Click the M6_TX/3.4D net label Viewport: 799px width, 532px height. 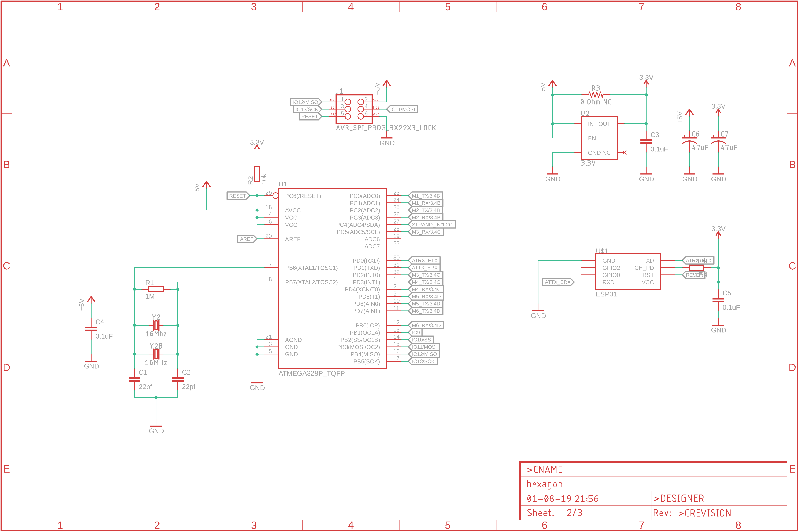(426, 311)
